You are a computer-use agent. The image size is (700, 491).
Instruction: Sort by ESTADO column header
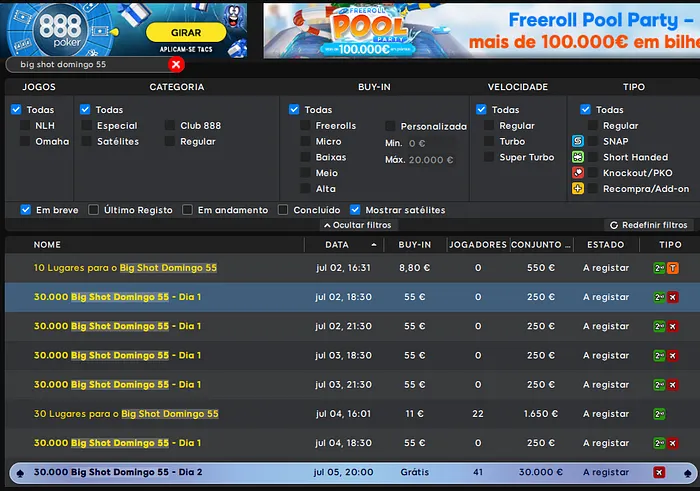(x=605, y=245)
